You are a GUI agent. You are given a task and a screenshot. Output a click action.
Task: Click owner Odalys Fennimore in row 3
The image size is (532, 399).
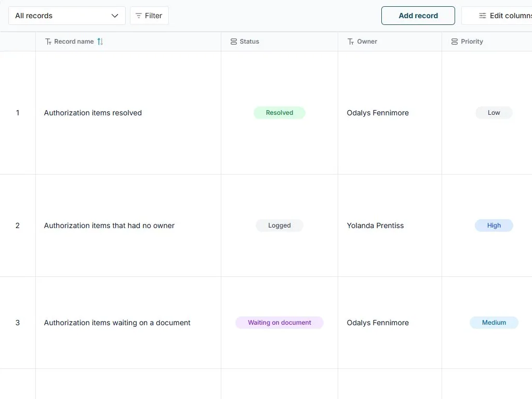click(x=378, y=323)
